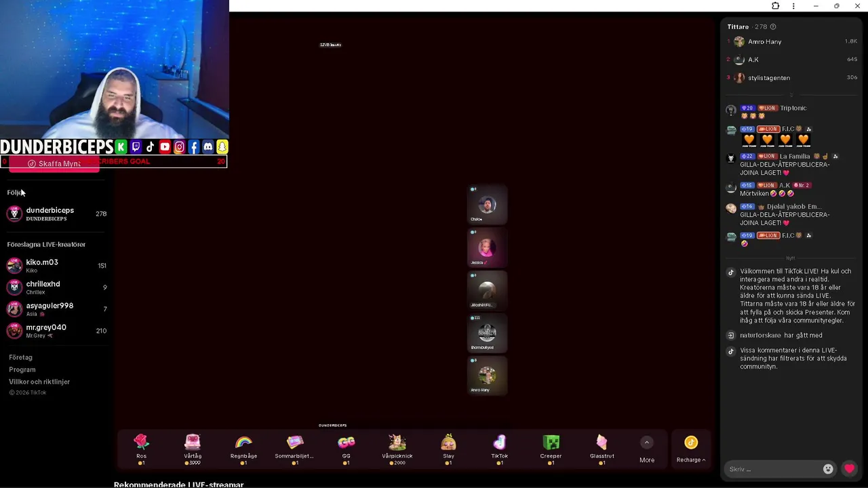This screenshot has height=488, width=868.
Task: Send the Glasstrut ice cream gift
Action: pos(601,449)
